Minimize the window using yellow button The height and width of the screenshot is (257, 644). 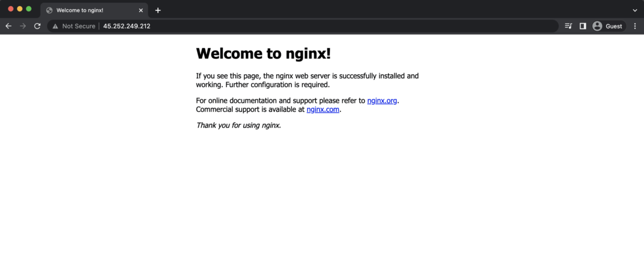pyautogui.click(x=20, y=9)
